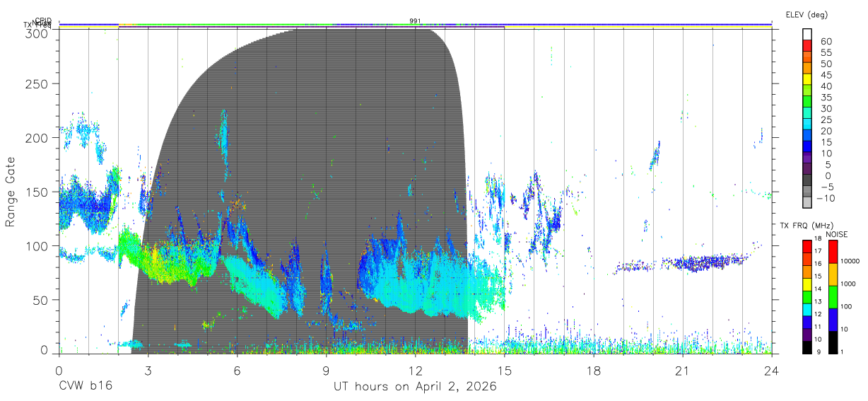
Task: Click x-axis hour tick label '24'
Action: [x=772, y=370]
